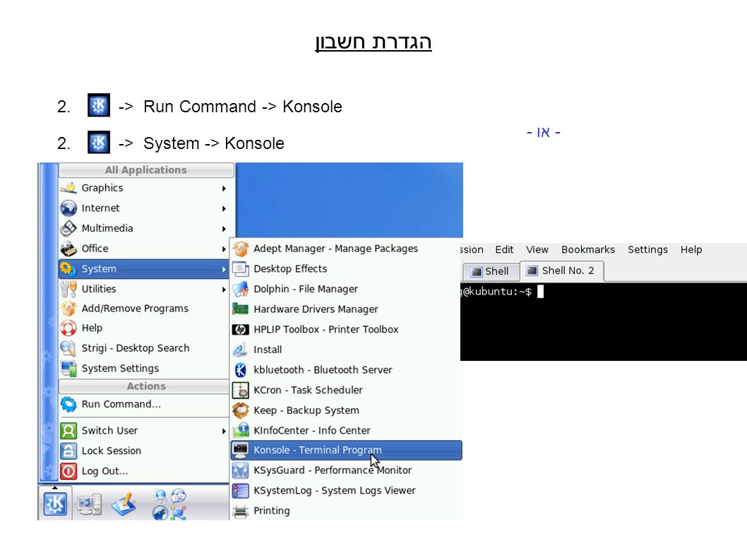Open the View menu in Konsole
This screenshot has height=560, width=747.
537,250
